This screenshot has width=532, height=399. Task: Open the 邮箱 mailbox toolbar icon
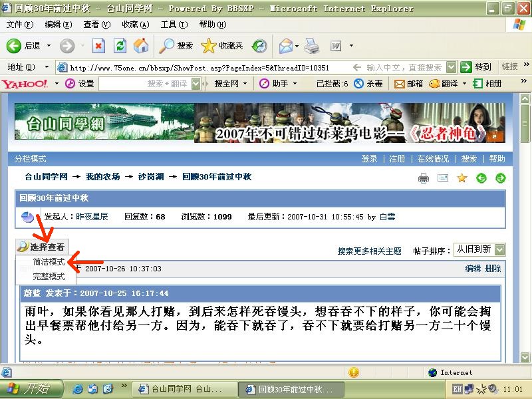[x=408, y=84]
